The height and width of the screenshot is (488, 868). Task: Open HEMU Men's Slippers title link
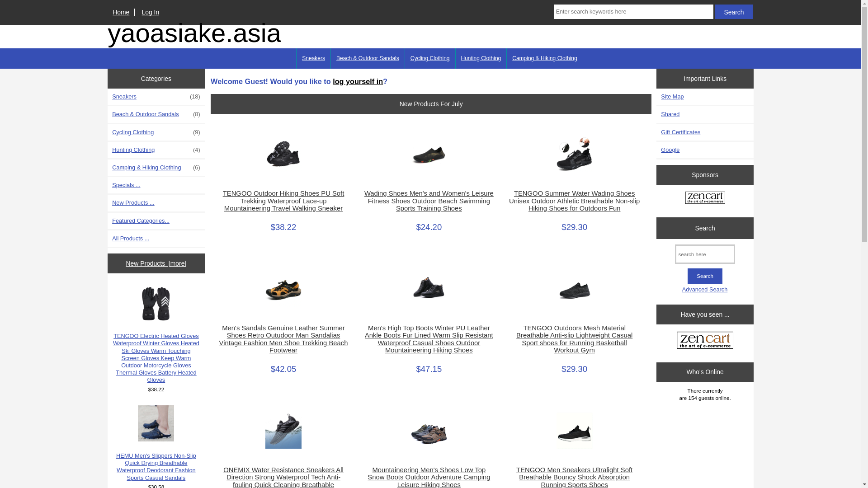pyautogui.click(x=156, y=467)
